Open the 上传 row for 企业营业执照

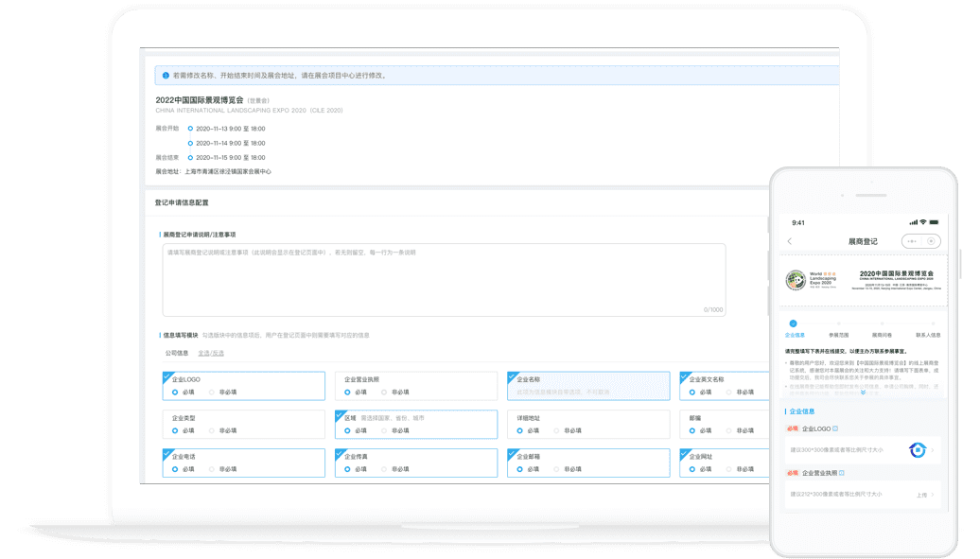coord(922,495)
